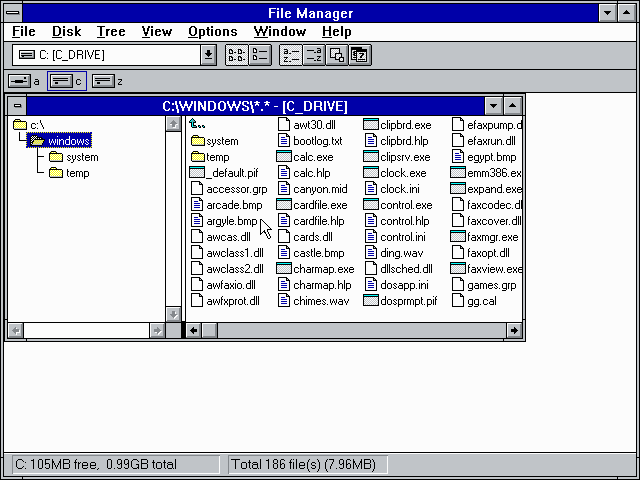Select the temp folder in directory tree
640x480 pixels.
69,173
